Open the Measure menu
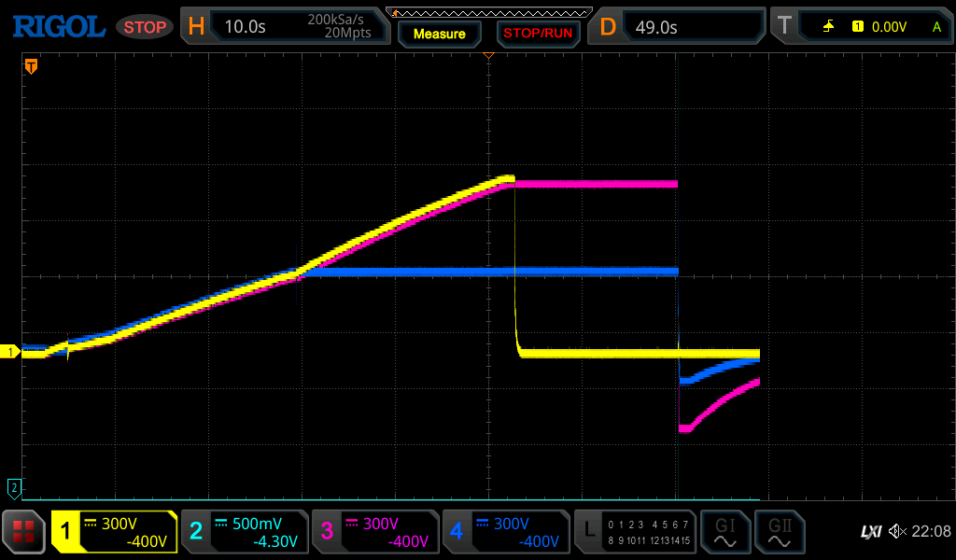Image resolution: width=956 pixels, height=560 pixels. (x=439, y=34)
